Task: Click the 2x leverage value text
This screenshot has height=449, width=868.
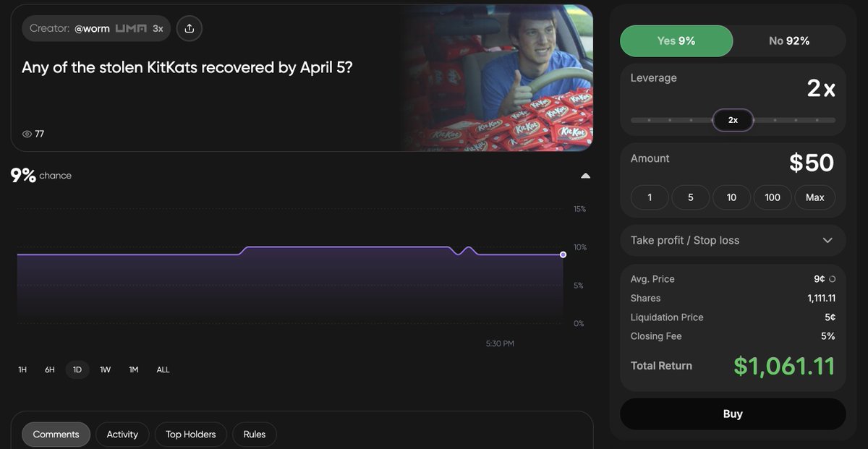Action: tap(821, 89)
